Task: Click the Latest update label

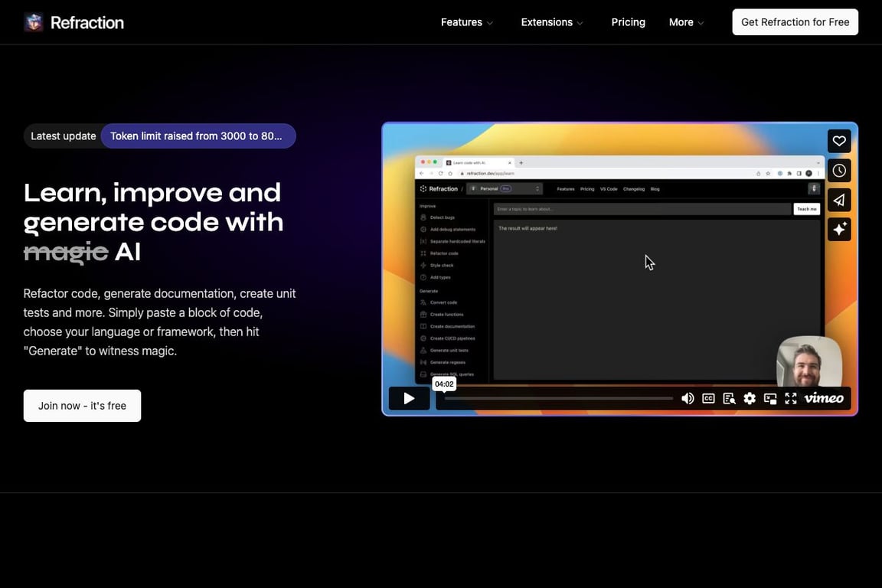Action: tap(64, 136)
